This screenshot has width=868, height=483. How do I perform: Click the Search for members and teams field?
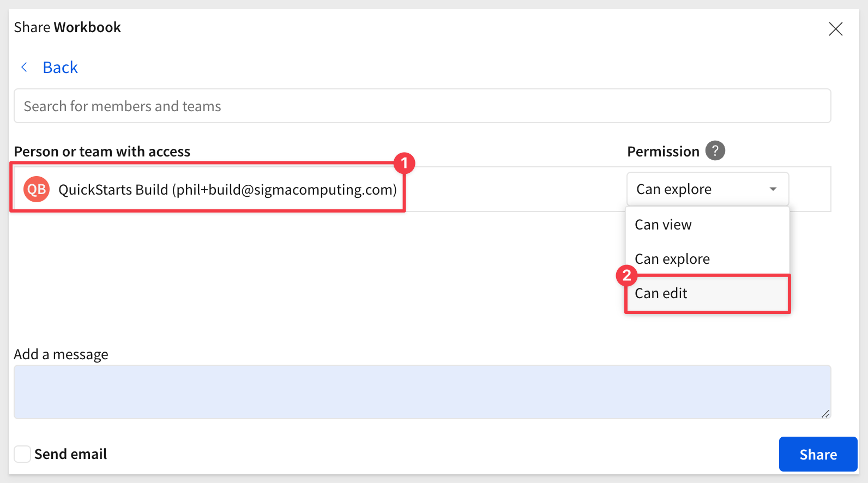coord(422,106)
